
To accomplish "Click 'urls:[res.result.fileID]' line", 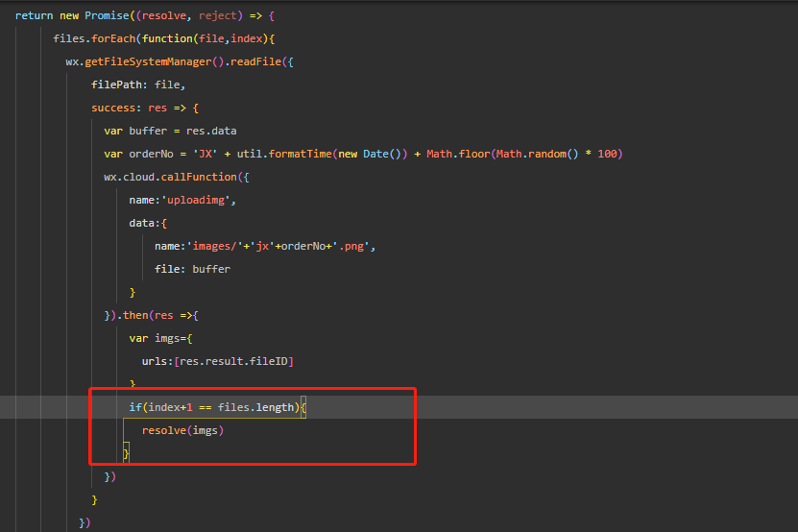I will (218, 361).
